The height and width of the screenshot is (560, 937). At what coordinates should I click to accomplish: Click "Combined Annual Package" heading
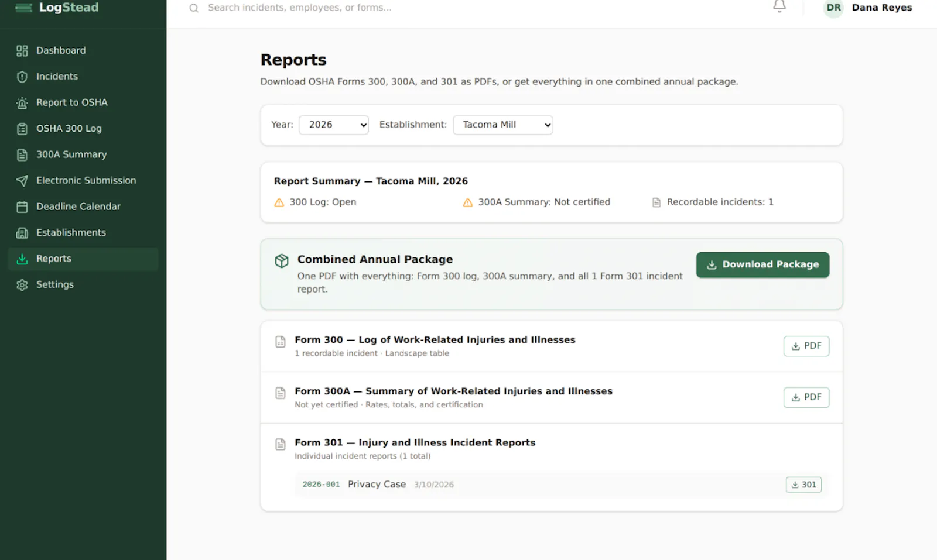[x=375, y=259]
